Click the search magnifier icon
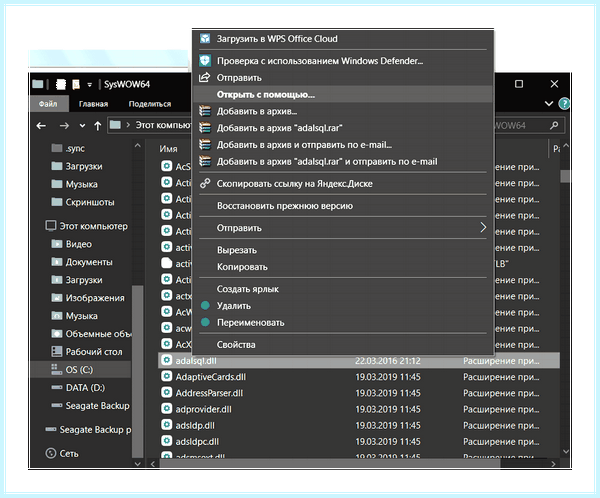This screenshot has height=498, width=600. coord(554,125)
